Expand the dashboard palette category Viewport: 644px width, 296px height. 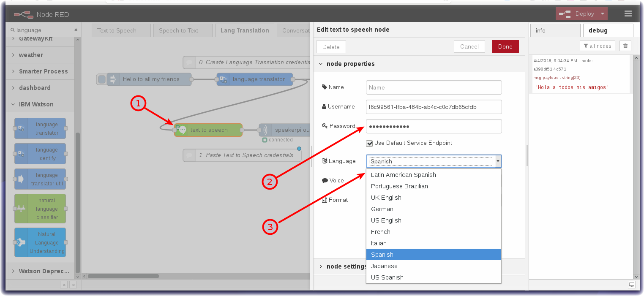(x=40, y=88)
